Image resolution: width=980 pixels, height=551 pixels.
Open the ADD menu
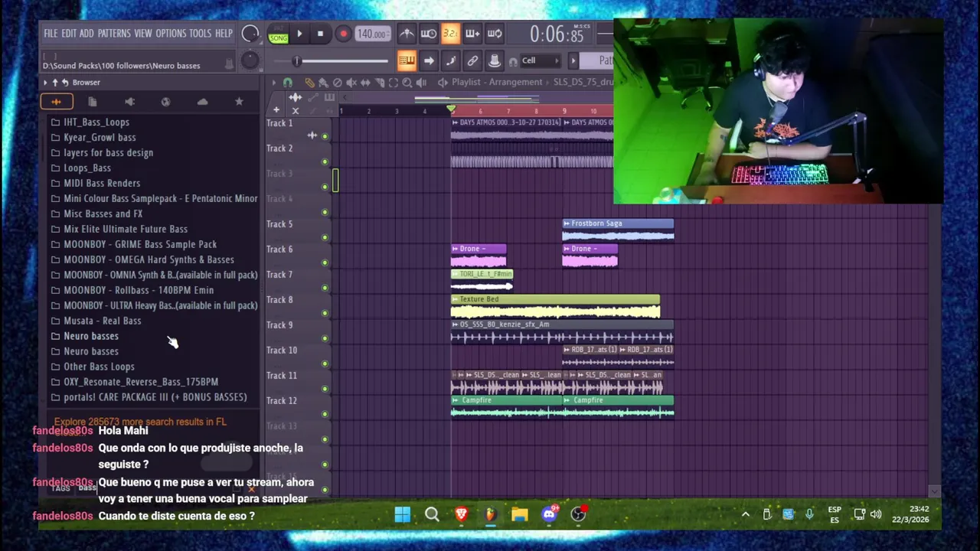click(87, 34)
